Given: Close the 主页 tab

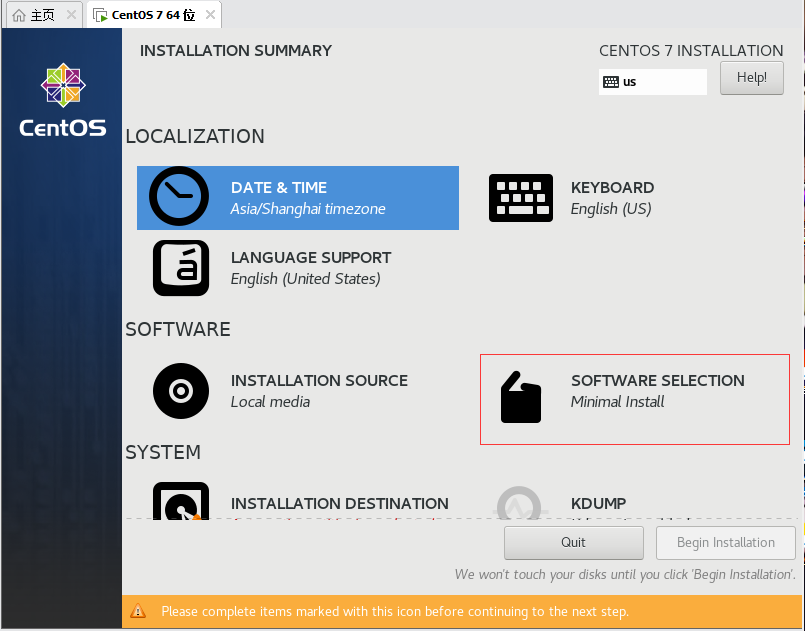Looking at the screenshot, I should pos(71,15).
